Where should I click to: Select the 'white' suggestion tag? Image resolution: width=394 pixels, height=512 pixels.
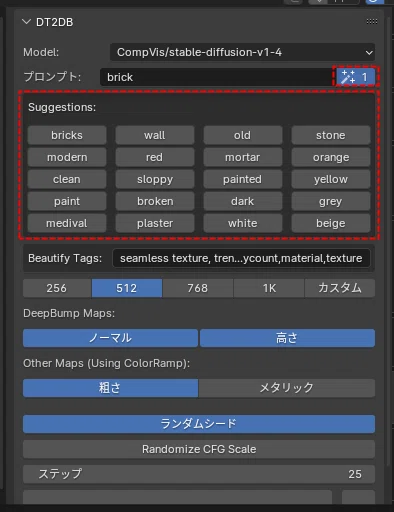(243, 223)
